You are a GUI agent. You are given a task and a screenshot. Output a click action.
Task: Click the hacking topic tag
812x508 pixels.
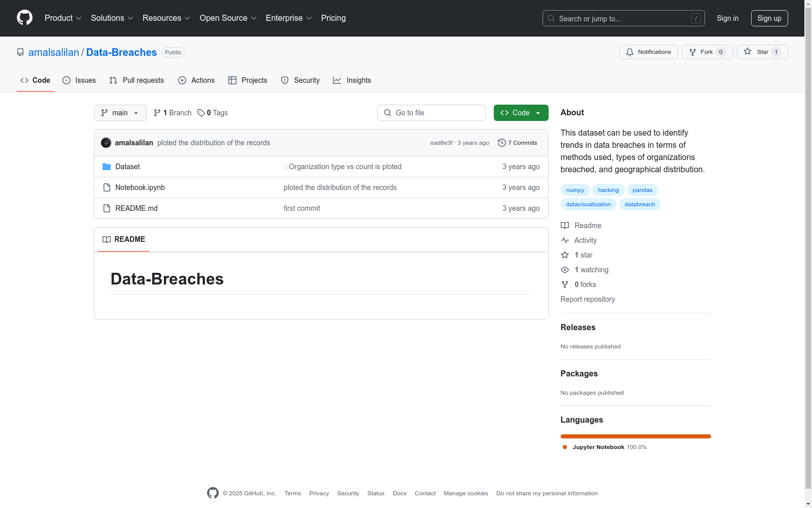(x=608, y=190)
